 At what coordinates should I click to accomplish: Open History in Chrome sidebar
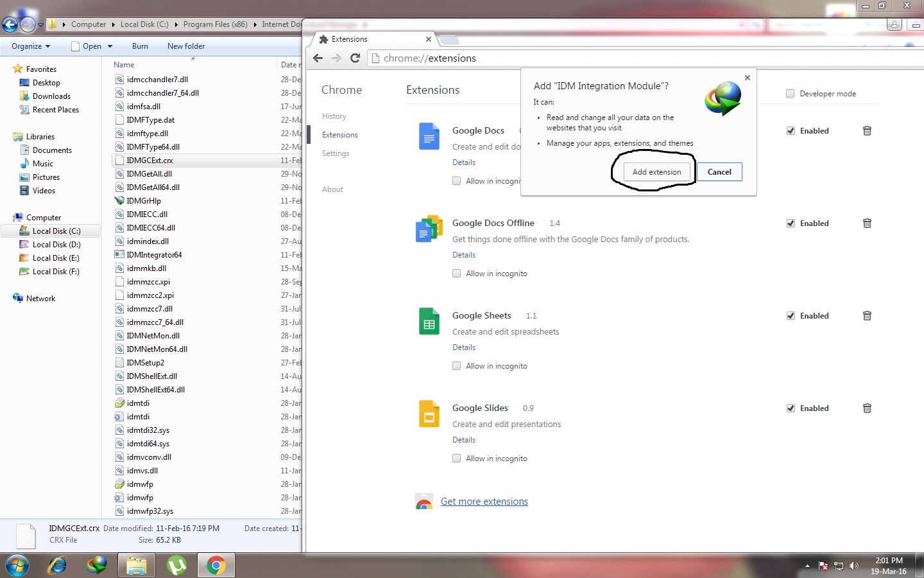tap(334, 116)
